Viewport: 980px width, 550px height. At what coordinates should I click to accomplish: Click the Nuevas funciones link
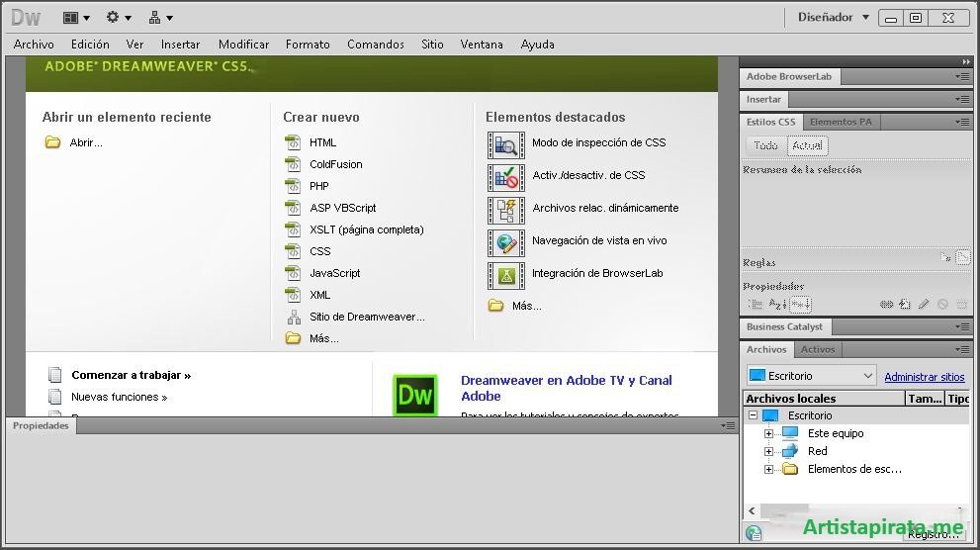120,397
